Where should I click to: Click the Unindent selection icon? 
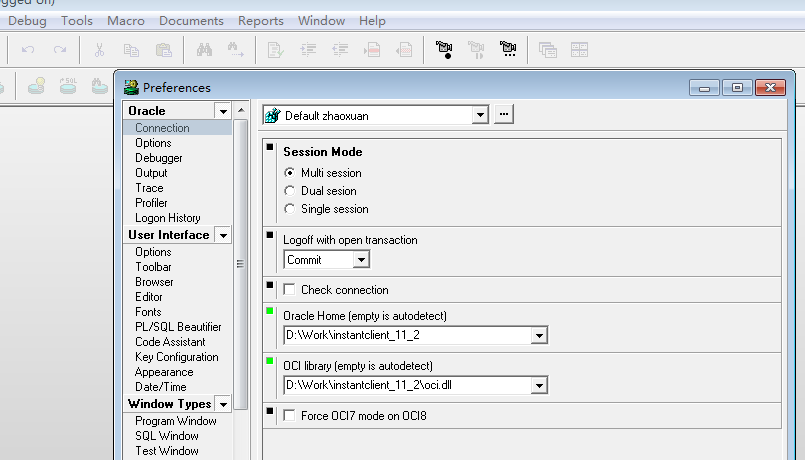click(340, 50)
